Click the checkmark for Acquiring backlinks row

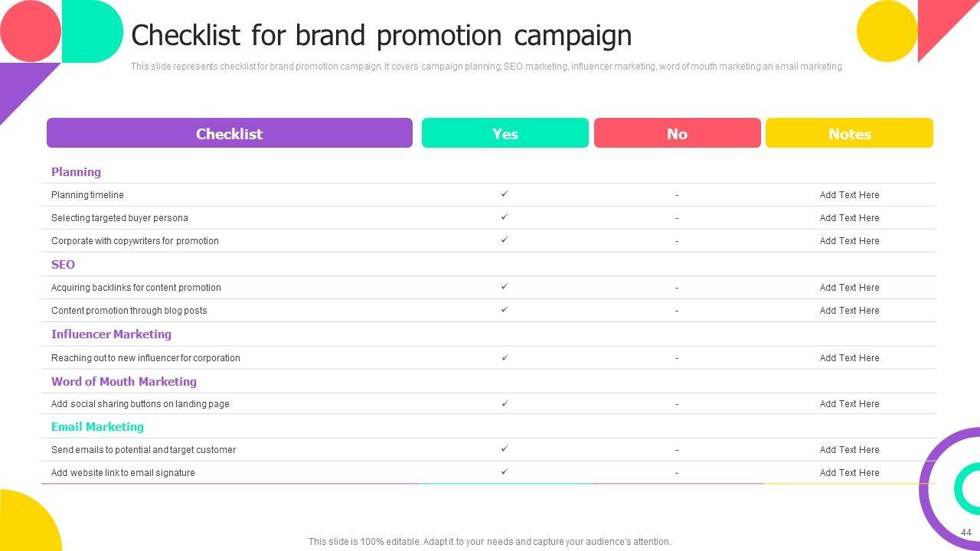pyautogui.click(x=505, y=287)
